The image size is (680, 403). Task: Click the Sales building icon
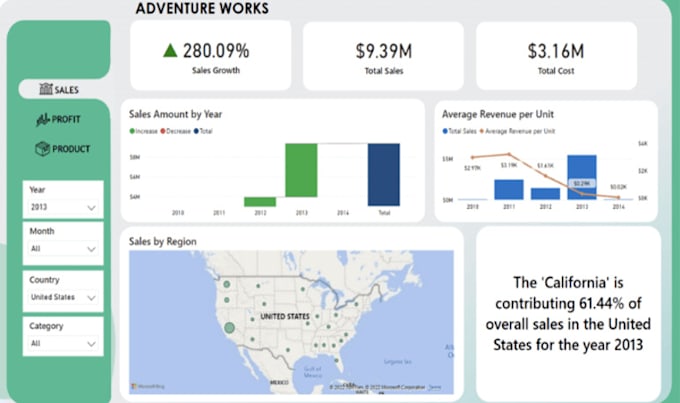tap(46, 89)
